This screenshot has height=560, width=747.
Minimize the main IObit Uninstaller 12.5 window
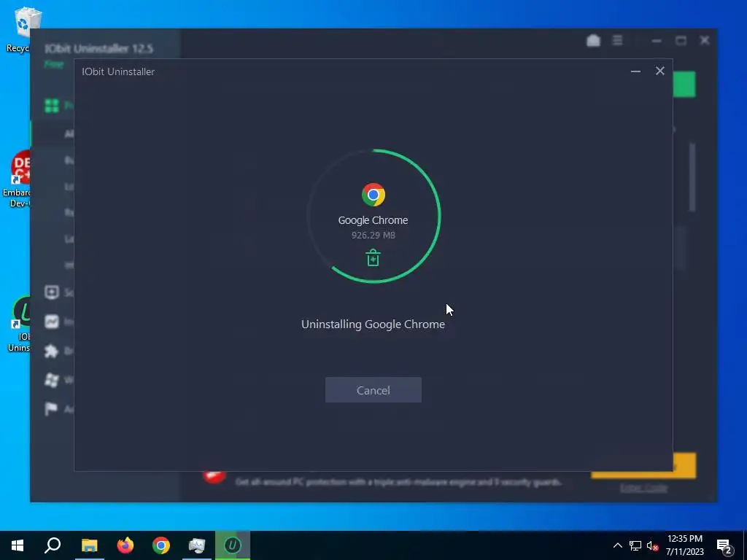click(657, 41)
